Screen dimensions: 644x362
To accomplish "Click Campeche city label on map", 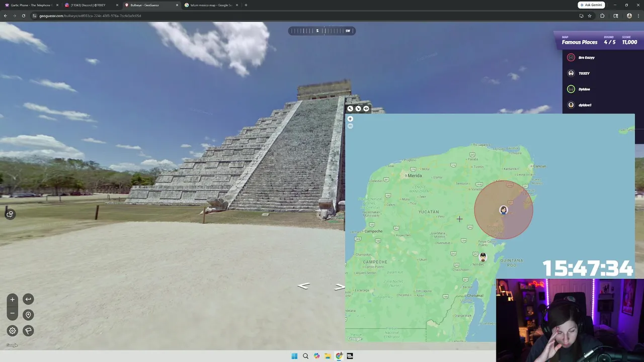I will click(373, 231).
